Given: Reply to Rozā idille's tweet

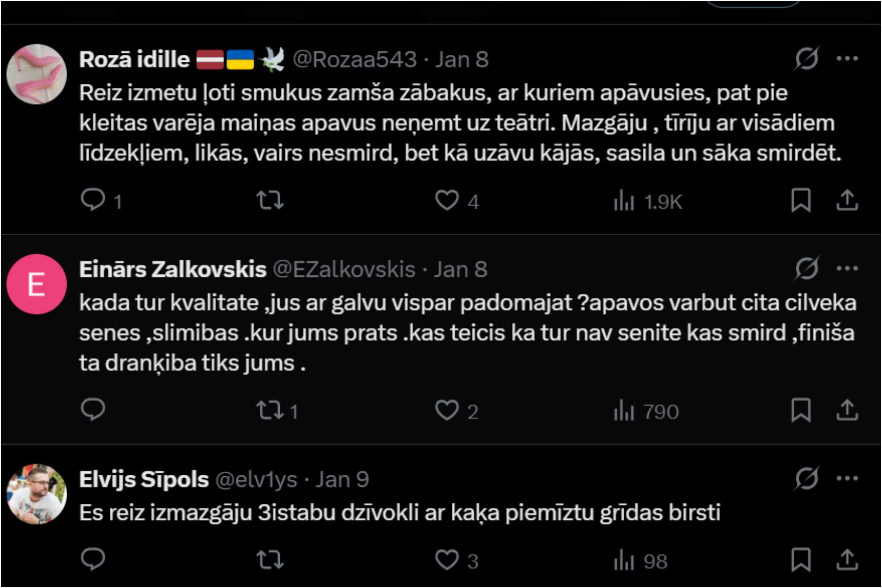Looking at the screenshot, I should point(93,200).
